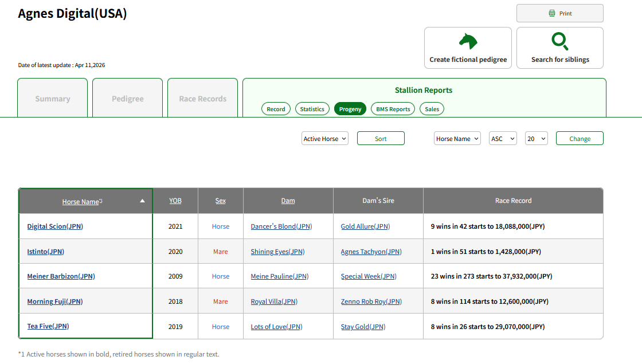Open dam's sire link Stay Gold(JPN)
The image size is (642, 364).
point(363,326)
